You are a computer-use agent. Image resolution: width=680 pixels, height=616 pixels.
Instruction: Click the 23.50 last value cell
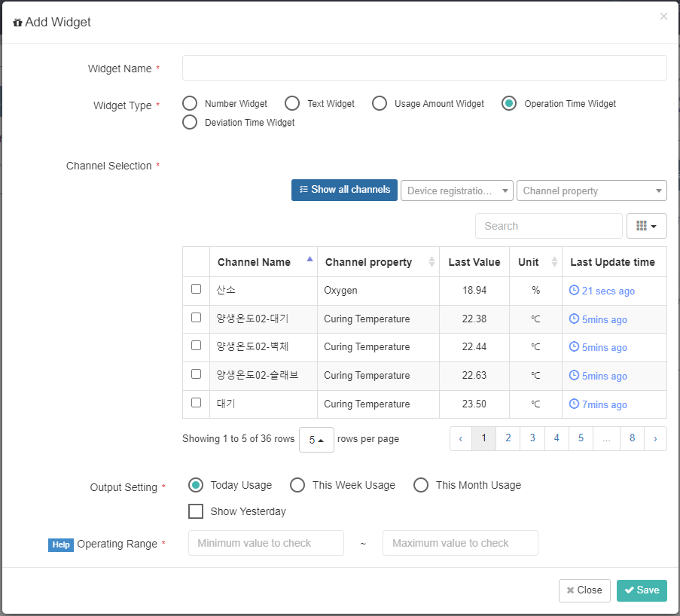point(474,404)
